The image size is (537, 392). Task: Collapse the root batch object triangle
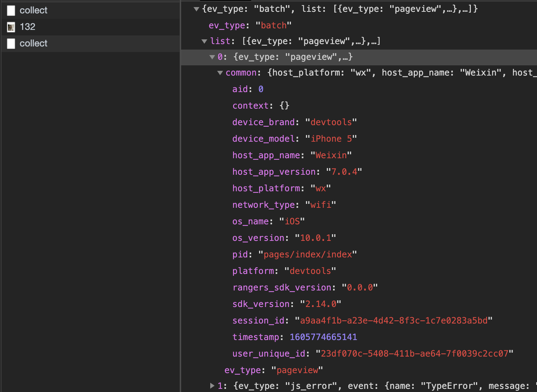click(x=196, y=9)
